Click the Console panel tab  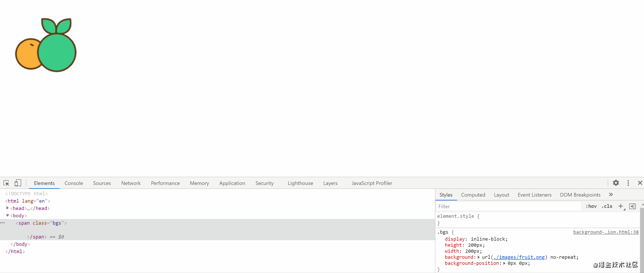(73, 183)
